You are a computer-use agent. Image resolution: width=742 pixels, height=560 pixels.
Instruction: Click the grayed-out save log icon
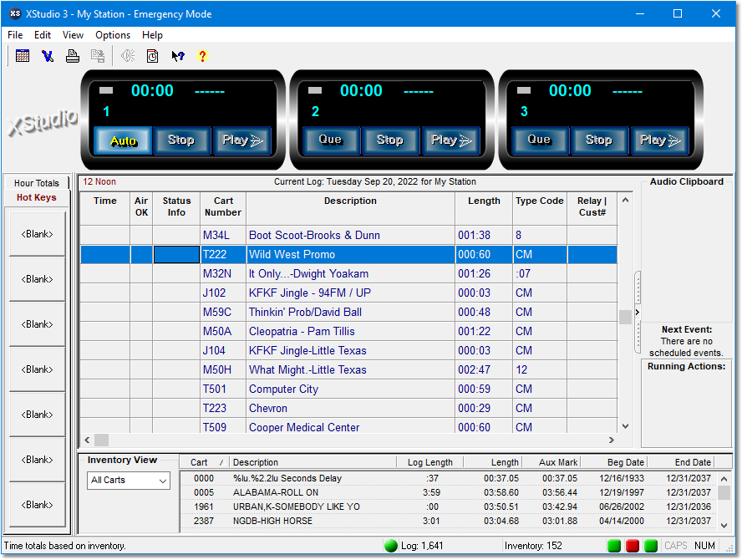98,56
